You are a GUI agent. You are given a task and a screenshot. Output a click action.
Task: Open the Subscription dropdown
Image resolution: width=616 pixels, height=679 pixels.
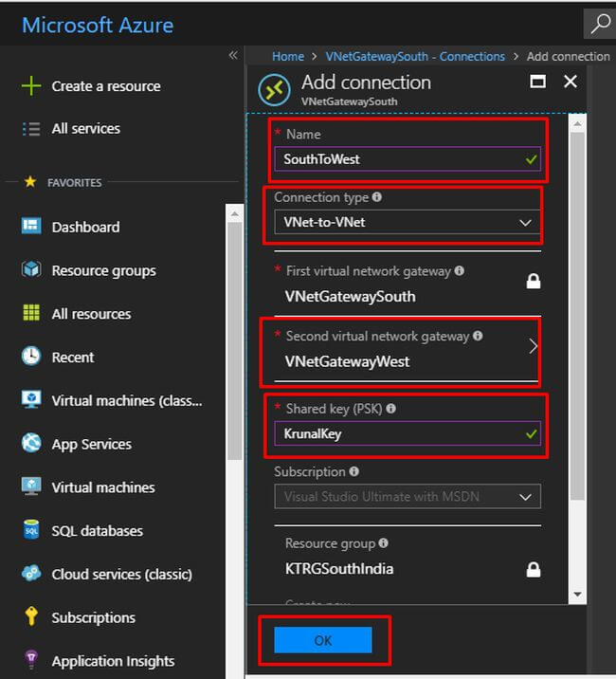point(408,496)
